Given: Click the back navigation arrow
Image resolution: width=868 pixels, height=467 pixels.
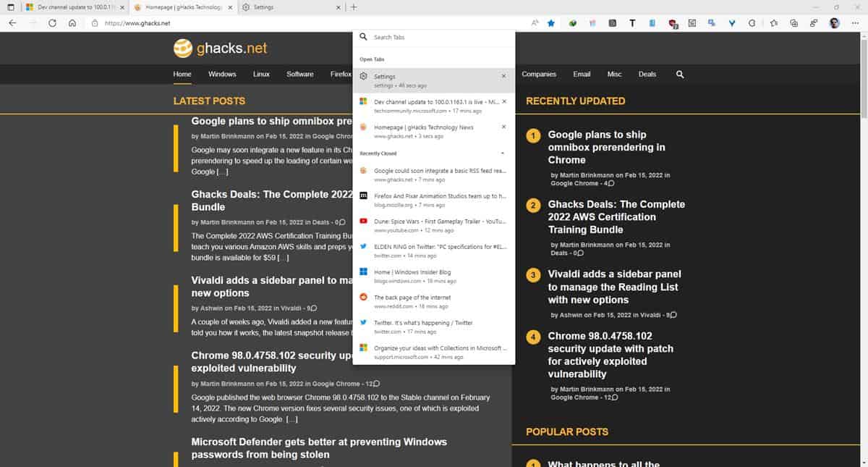Looking at the screenshot, I should coord(12,22).
